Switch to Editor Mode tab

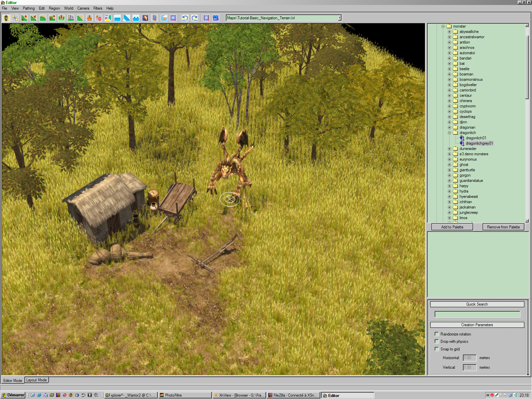point(13,380)
